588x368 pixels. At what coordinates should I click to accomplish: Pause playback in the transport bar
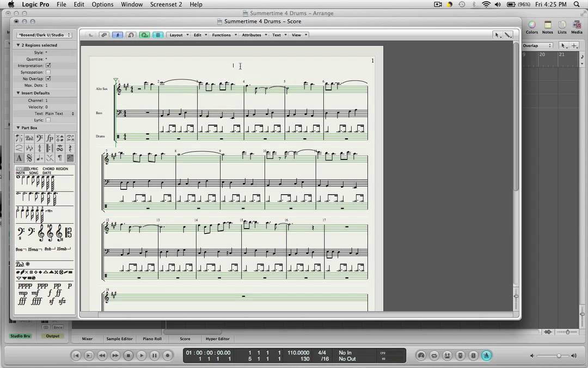click(x=155, y=355)
